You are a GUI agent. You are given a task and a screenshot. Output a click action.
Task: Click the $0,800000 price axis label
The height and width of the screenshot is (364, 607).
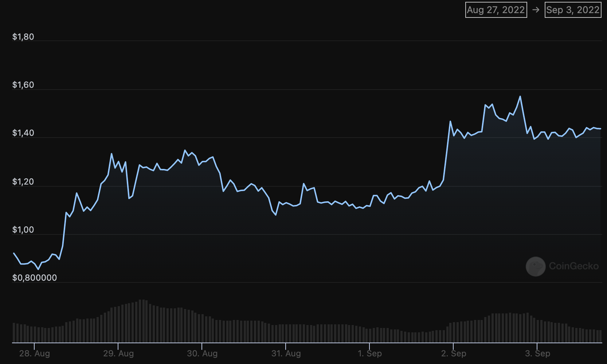(x=35, y=278)
